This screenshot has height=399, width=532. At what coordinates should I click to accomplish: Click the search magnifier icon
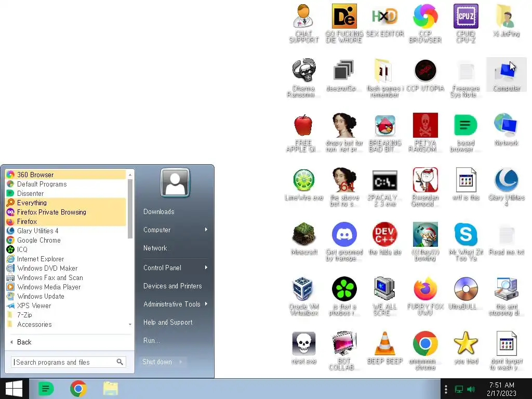coord(119,362)
